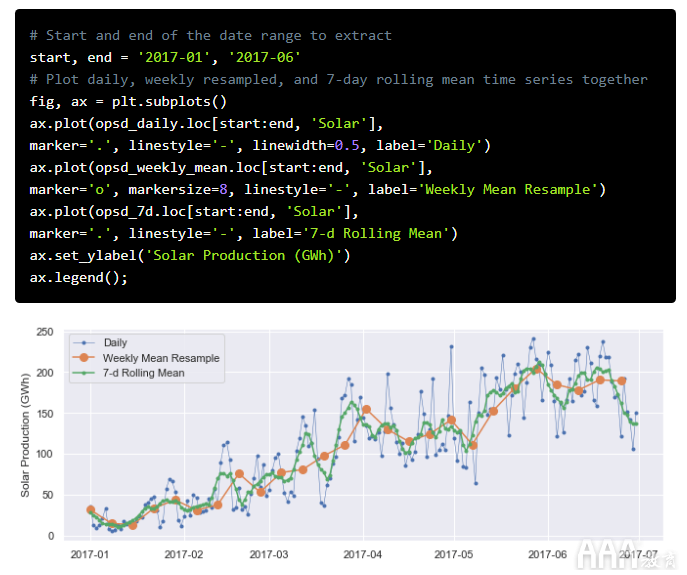Click the y-axis tick label 100
Viewport: 687px width, 575px height.
pyautogui.click(x=45, y=454)
